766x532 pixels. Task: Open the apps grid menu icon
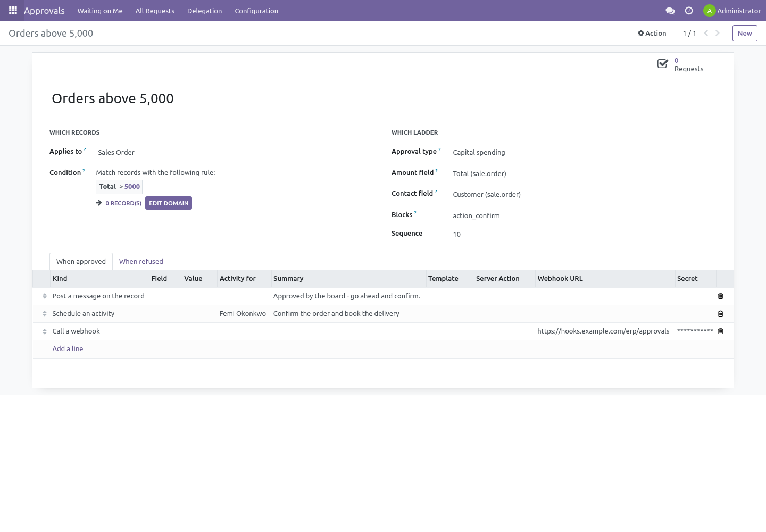pos(13,10)
